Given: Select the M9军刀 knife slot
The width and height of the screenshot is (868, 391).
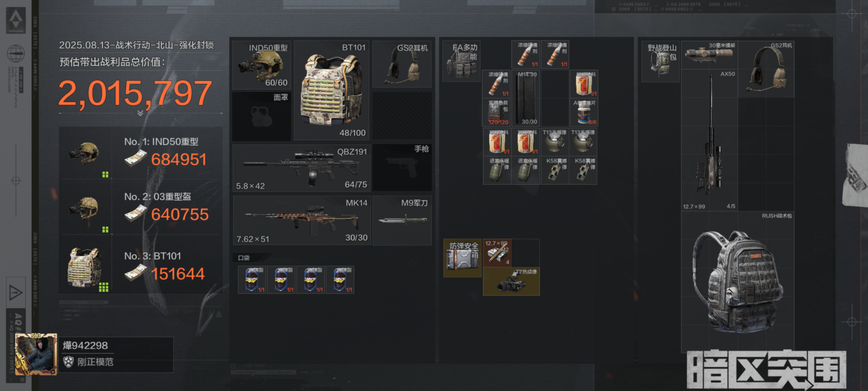Looking at the screenshot, I should tap(402, 220).
